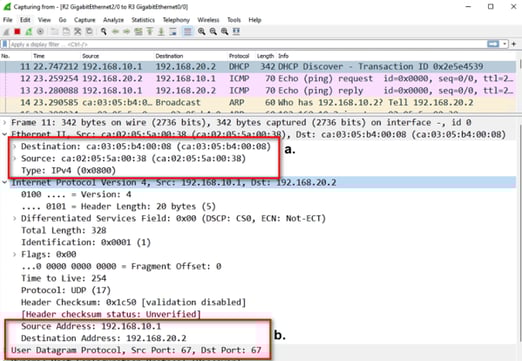This screenshot has height=361, width=522.
Task: Open the View menu
Action: coord(44,20)
